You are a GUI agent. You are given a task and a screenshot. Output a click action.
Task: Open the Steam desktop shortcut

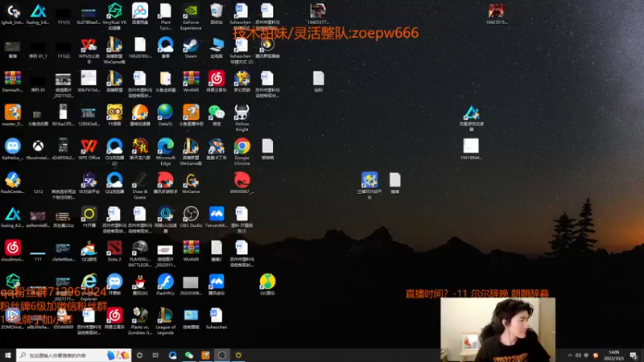click(191, 48)
